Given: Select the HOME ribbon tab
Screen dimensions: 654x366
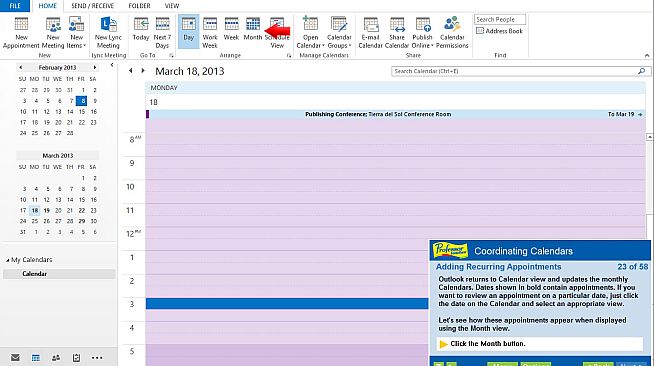Looking at the screenshot, I should (48, 6).
